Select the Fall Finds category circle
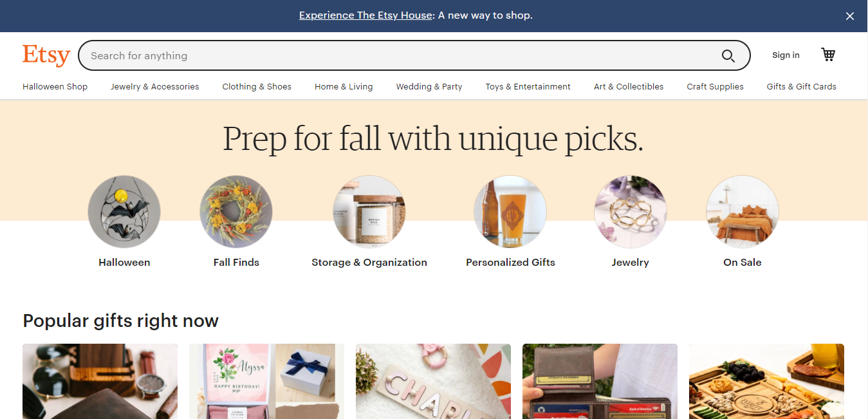The width and height of the screenshot is (868, 419). [235, 212]
